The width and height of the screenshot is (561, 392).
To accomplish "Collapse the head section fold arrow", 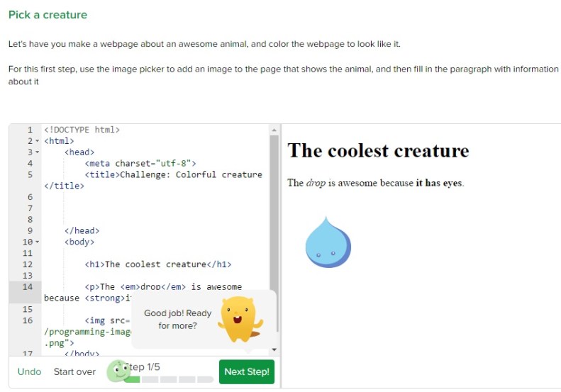I will (37, 152).
